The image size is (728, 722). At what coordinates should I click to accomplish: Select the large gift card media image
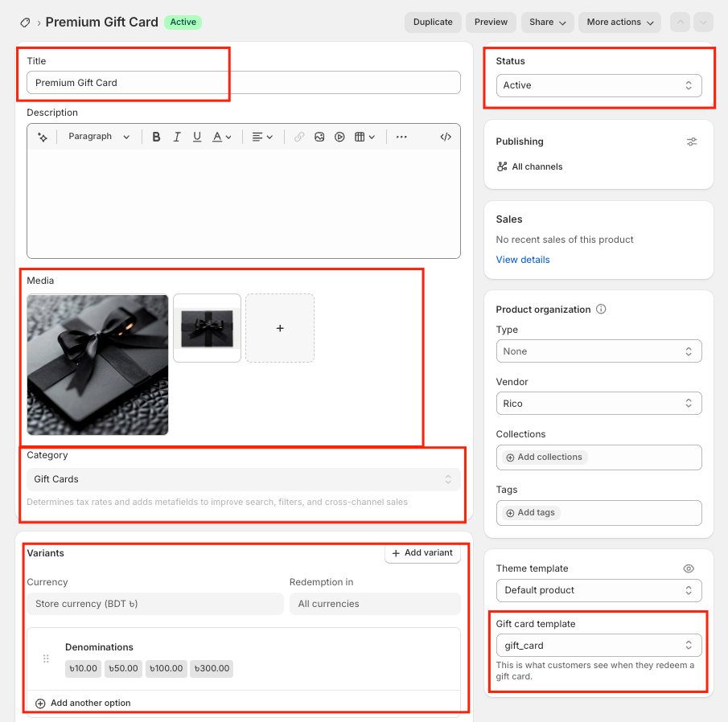point(97,365)
